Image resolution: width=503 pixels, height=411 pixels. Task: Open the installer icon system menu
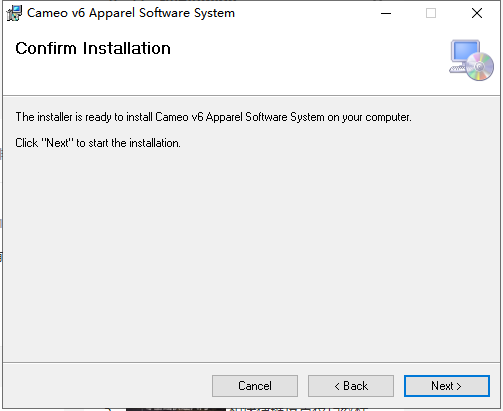point(14,13)
